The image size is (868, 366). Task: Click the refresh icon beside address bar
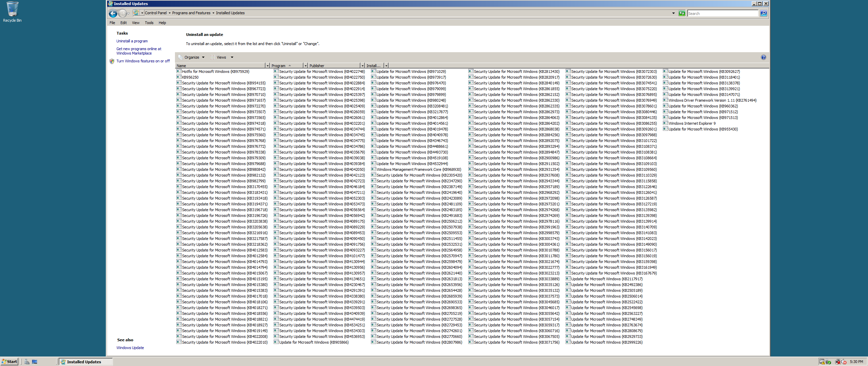(682, 13)
